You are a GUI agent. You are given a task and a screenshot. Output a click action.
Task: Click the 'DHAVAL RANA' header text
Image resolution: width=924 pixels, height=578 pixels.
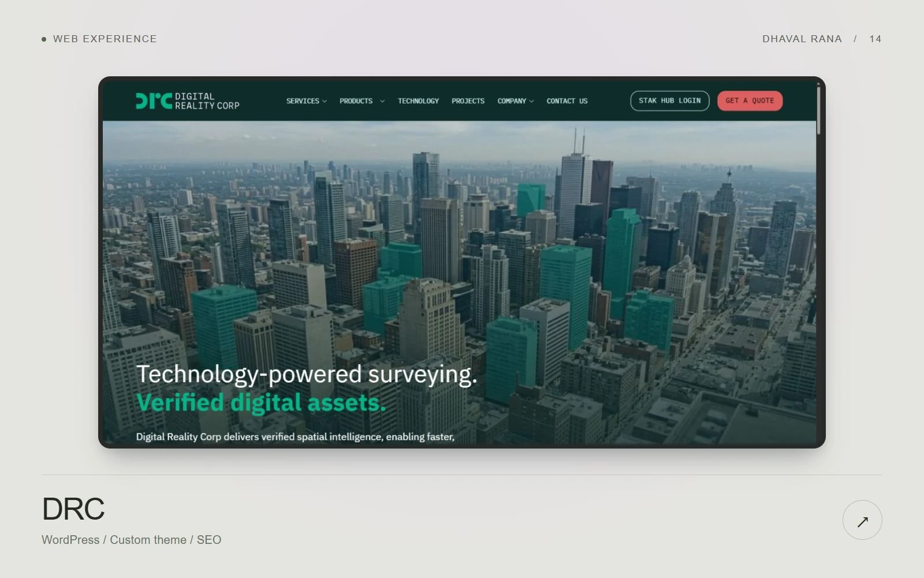coord(802,39)
